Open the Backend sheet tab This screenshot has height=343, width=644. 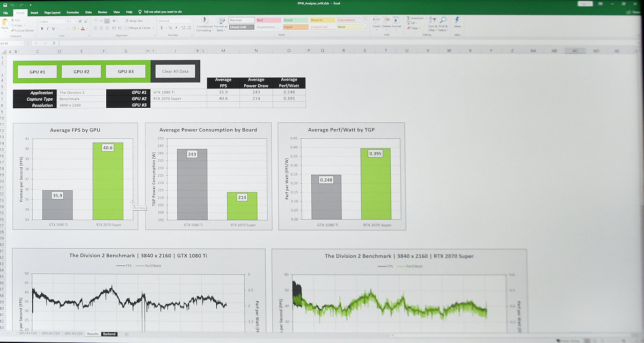109,334
